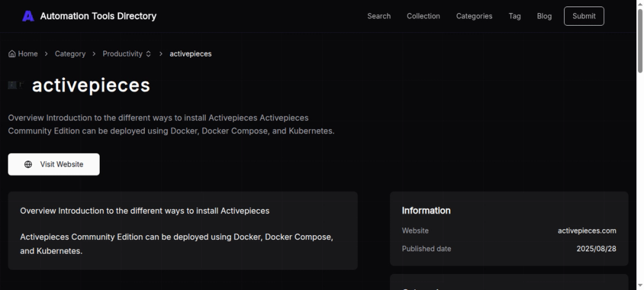Expand the Productivity breadcrumb up-down chevron
This screenshot has width=644, height=290.
tap(148, 54)
